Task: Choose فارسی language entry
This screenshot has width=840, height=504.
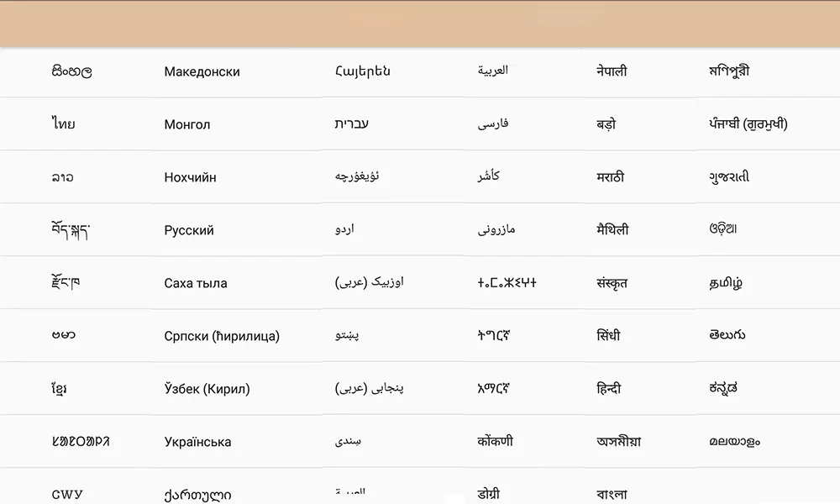Action: click(x=493, y=123)
